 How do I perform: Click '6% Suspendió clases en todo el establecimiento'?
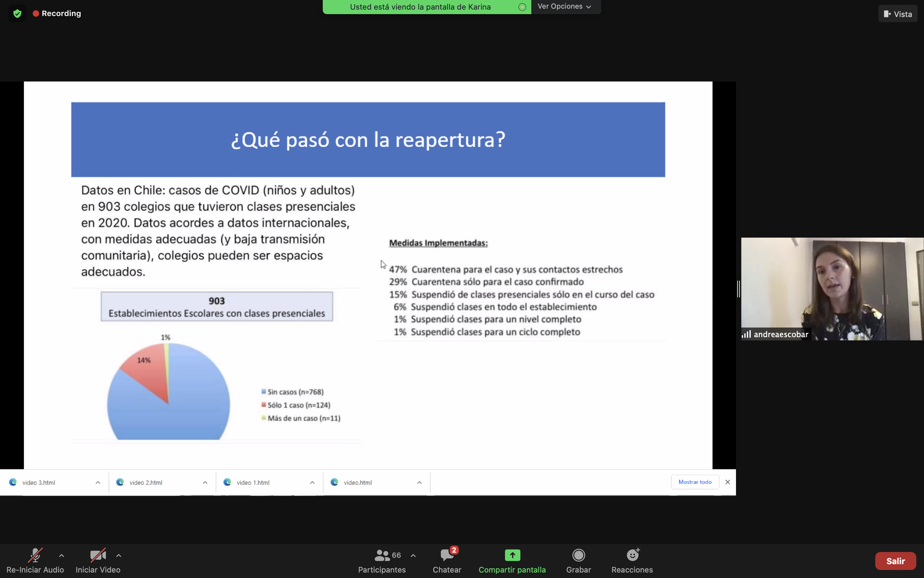[495, 307]
